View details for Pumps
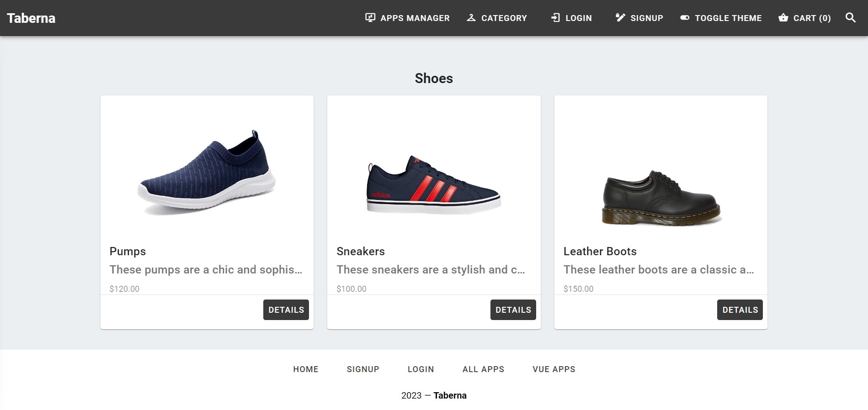Screen dimensions: 868x410 click(286, 310)
